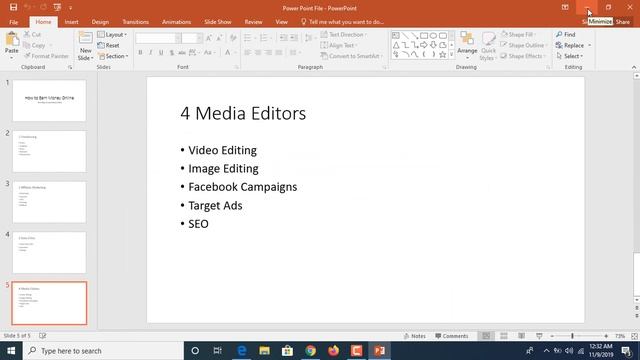
Task: Select slide 3 thumbnail
Action: tap(49, 202)
